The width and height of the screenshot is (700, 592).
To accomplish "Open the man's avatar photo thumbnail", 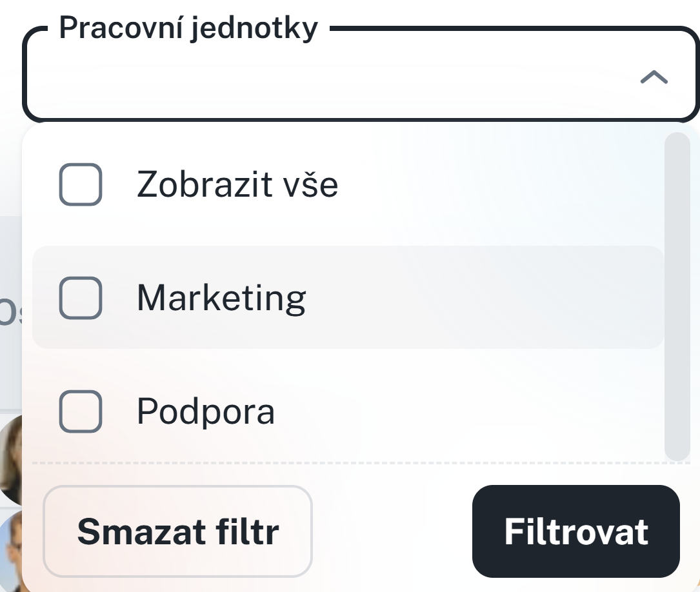I will (12, 551).
